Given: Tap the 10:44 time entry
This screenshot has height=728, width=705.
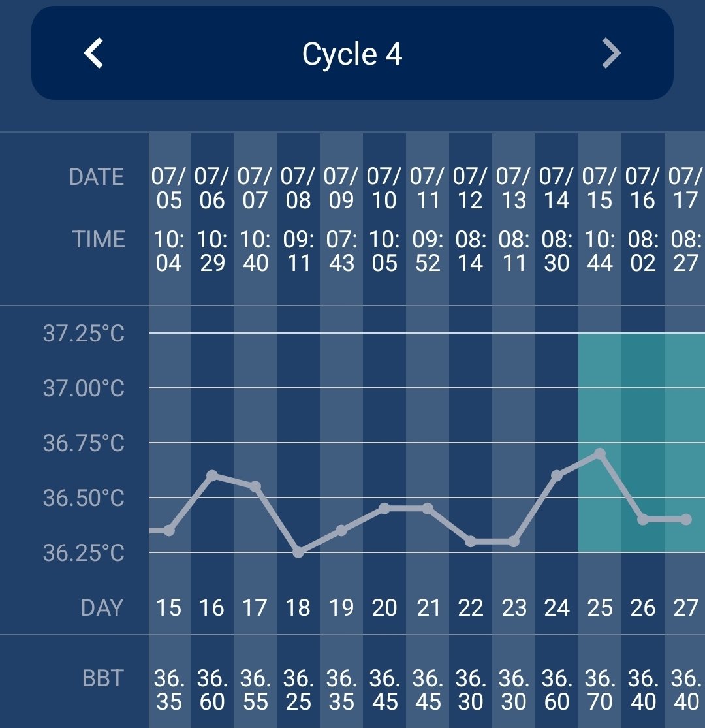Looking at the screenshot, I should [599, 251].
